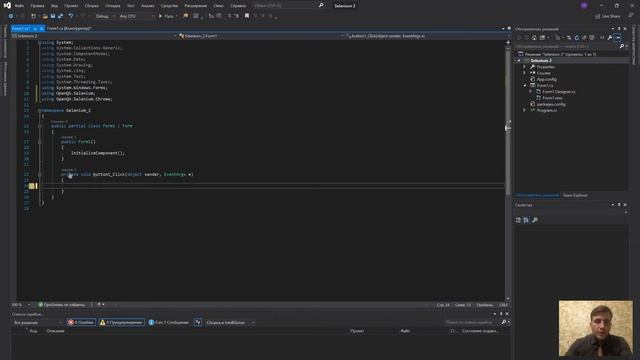
Task: Open the class navigation dropdown Selenium_2.Form1
Action: coord(261,36)
